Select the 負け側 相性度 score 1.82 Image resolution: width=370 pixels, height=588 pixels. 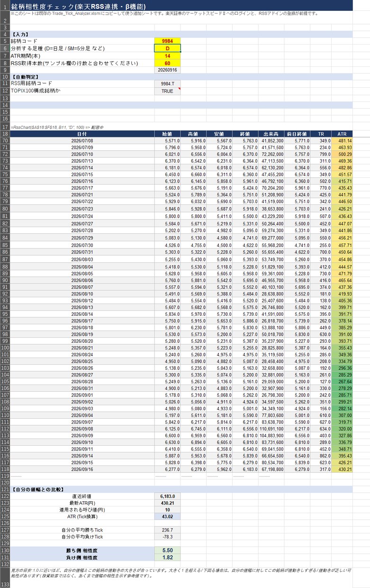(x=167, y=557)
